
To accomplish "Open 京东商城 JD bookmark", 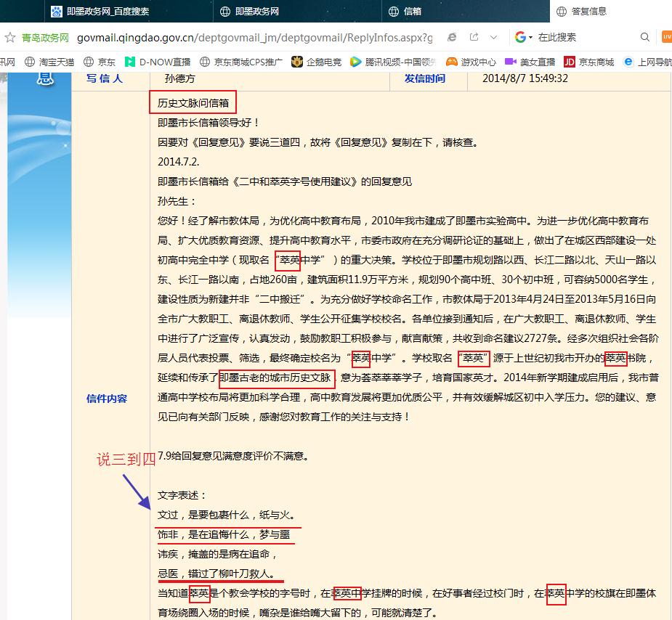I will [x=589, y=62].
